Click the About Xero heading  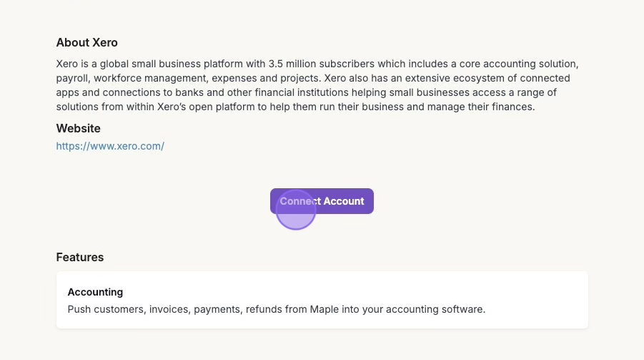(x=86, y=43)
